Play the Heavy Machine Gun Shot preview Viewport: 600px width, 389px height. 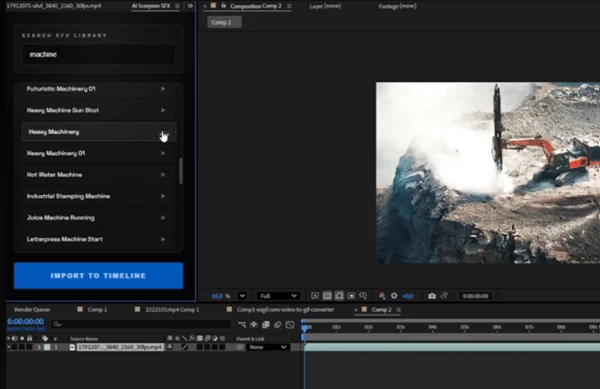tap(163, 110)
